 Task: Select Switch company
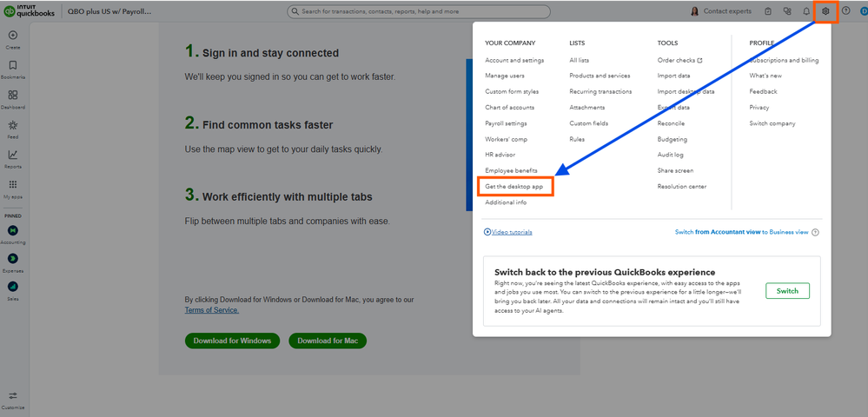[x=772, y=123]
